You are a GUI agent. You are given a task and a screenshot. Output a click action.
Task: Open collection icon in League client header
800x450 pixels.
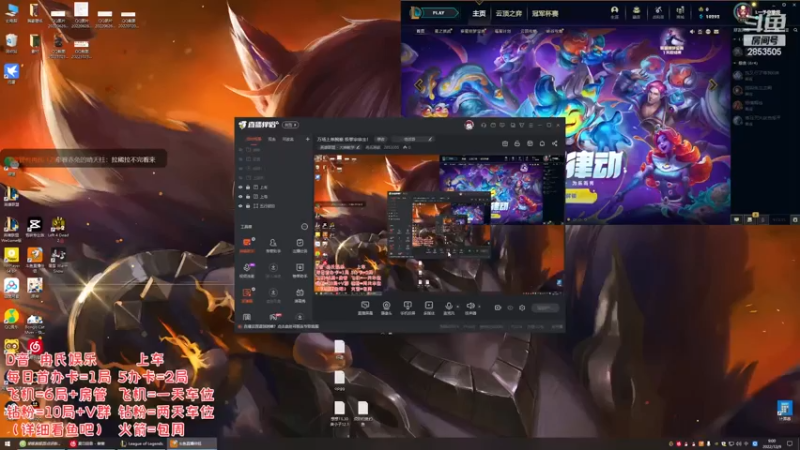coord(636,12)
